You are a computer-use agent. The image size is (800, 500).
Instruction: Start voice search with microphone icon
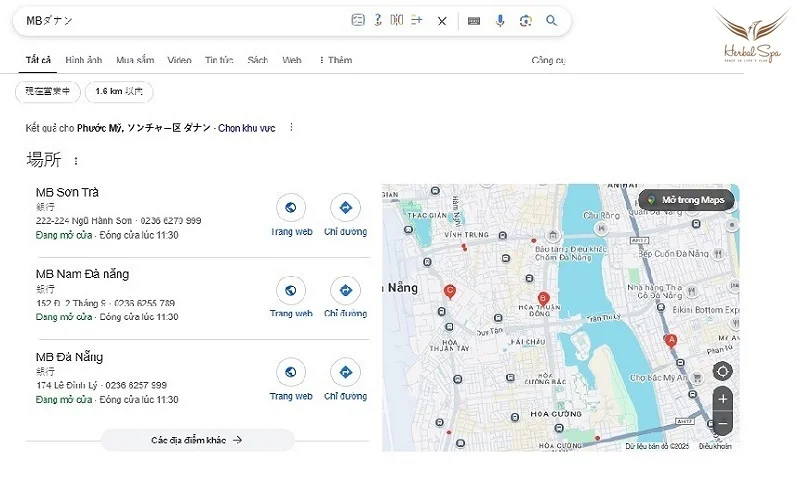click(500, 20)
